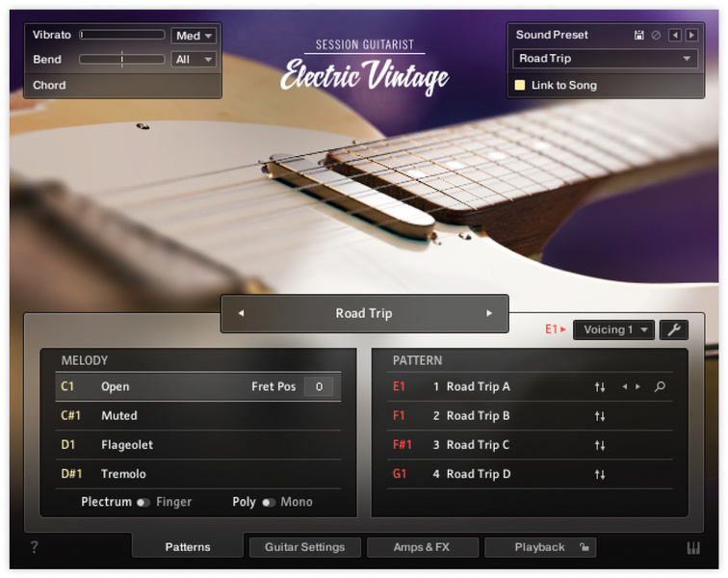Viewport: 728px width, 578px height.
Task: Open the Amps & FX tab
Action: (x=422, y=547)
